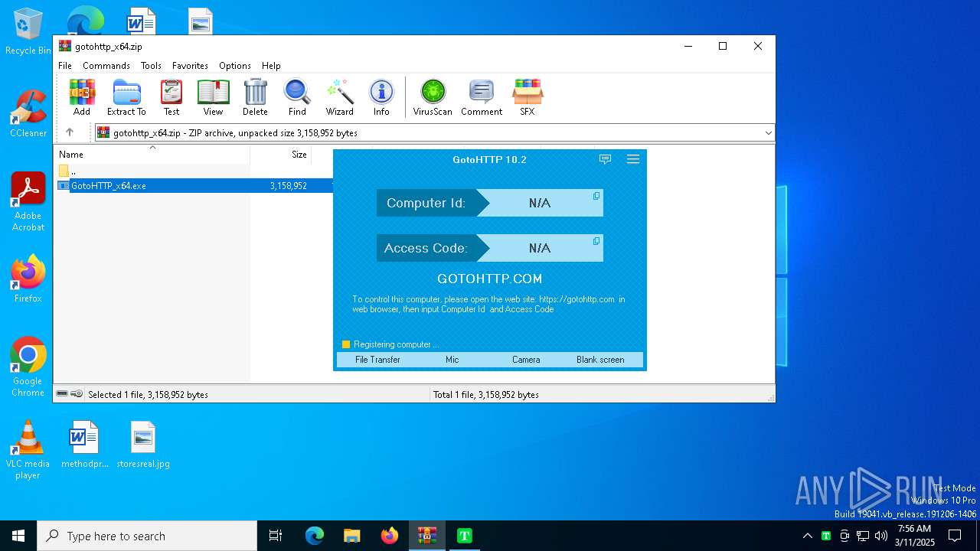Image resolution: width=980 pixels, height=551 pixels.
Task: Click the green T app taskbar icon
Action: click(465, 536)
